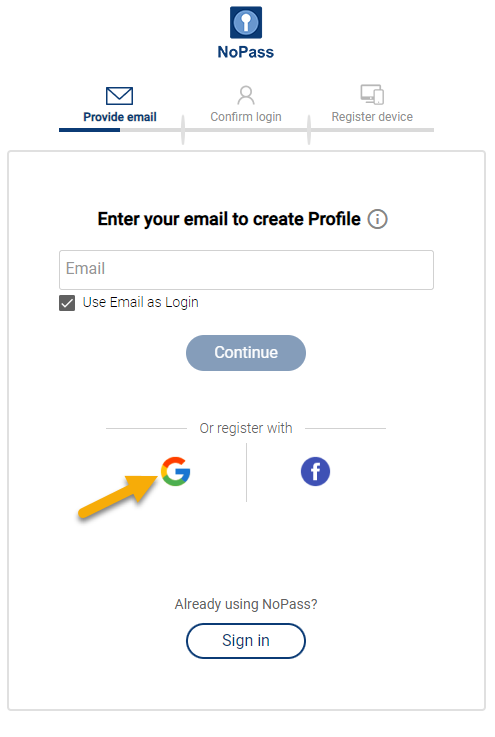Click the Already using NoPass? text
The width and height of the screenshot is (495, 737).
[x=246, y=604]
